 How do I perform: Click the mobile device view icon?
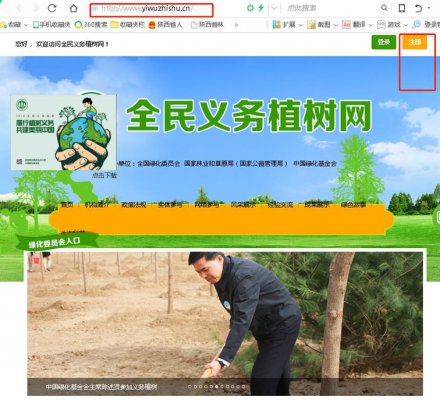coord(402,8)
